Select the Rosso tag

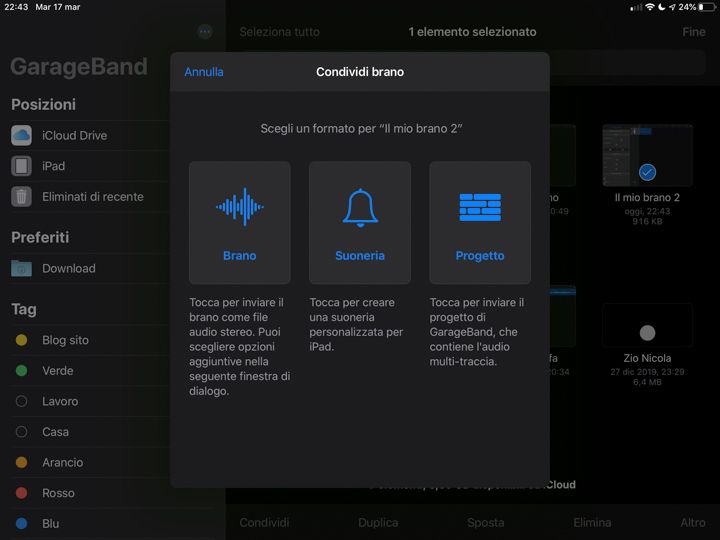tap(90, 493)
